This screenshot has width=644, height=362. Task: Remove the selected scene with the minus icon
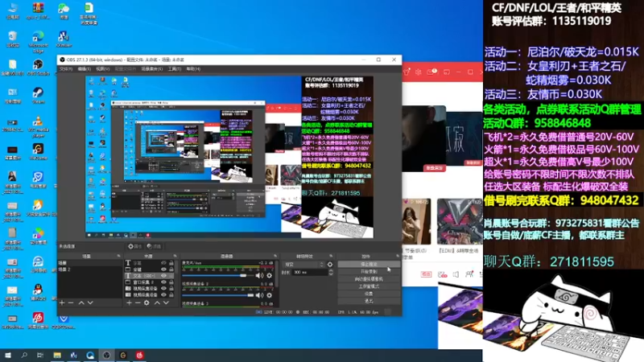71,303
